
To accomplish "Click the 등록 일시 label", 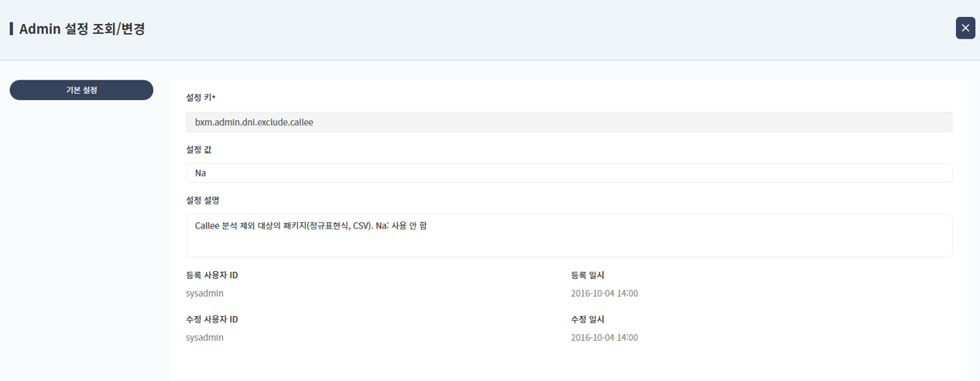I will pos(588,276).
